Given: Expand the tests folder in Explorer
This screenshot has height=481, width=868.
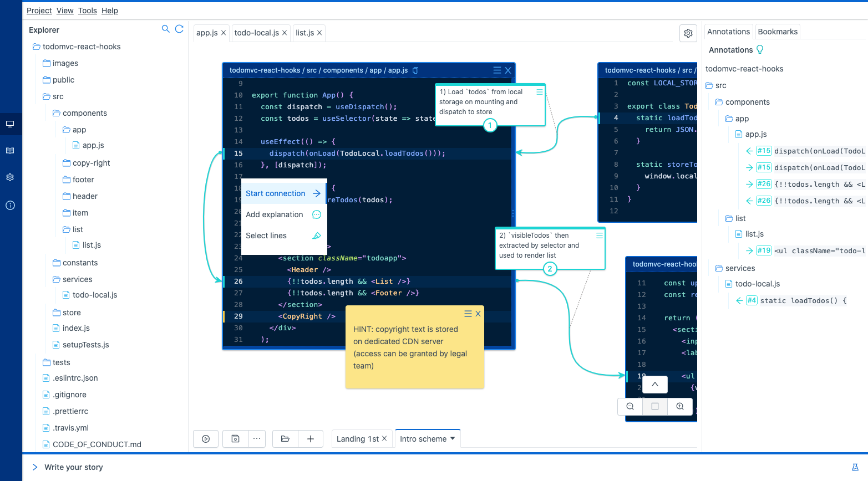Looking at the screenshot, I should (x=57, y=362).
